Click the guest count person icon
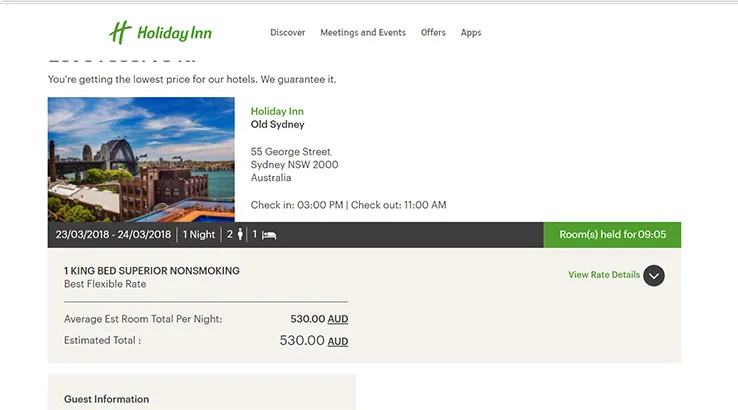 tap(240, 235)
